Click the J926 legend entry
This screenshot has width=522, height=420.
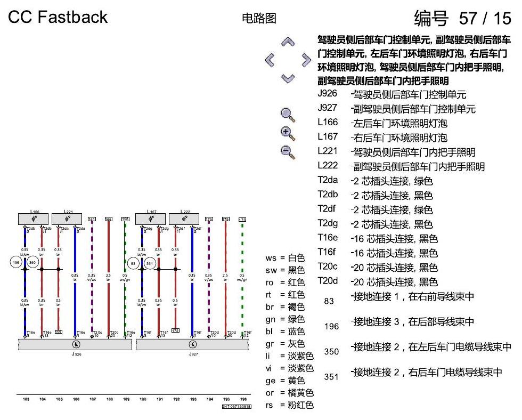coord(392,94)
